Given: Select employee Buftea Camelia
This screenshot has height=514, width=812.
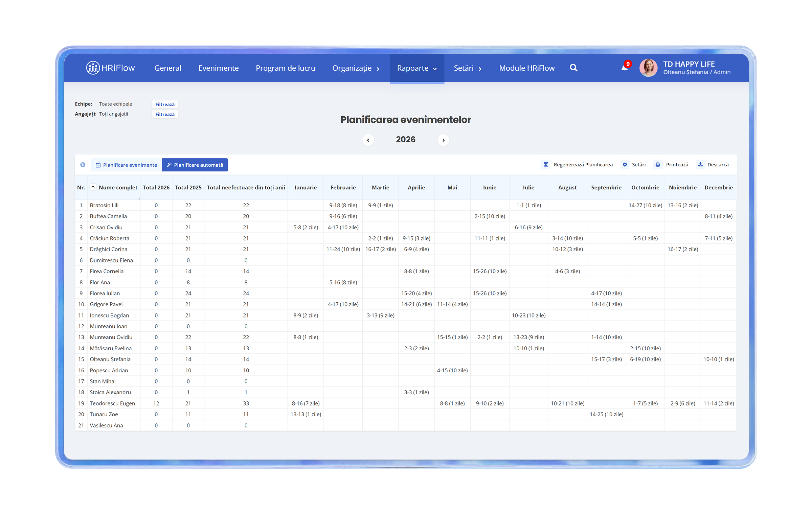Looking at the screenshot, I should (x=108, y=216).
